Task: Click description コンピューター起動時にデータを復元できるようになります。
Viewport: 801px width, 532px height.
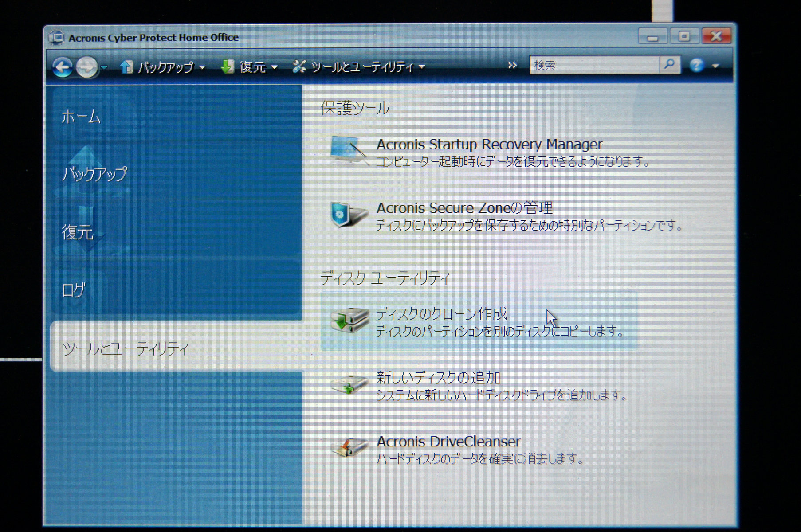Action: pos(513,161)
